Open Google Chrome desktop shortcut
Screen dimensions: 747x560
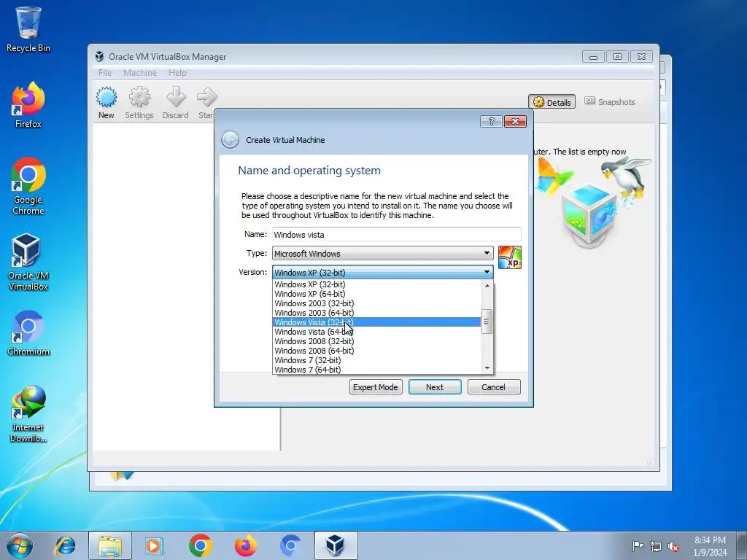click(x=28, y=186)
